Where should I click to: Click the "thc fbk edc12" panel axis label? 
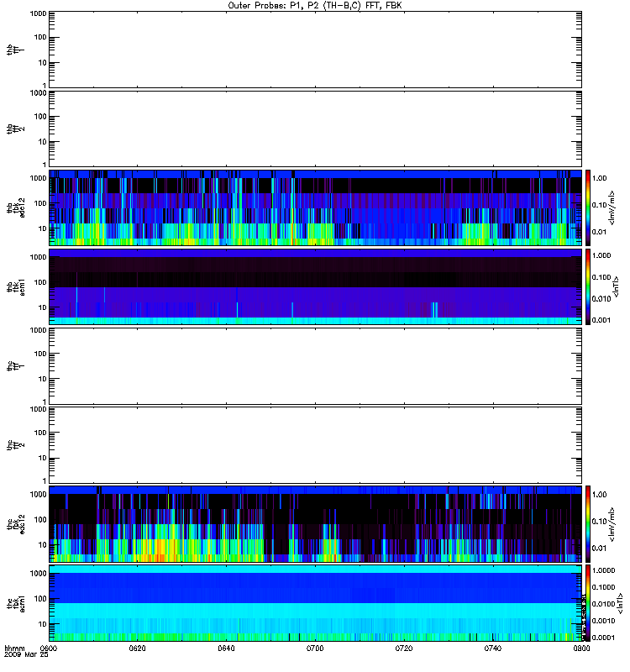point(16,523)
